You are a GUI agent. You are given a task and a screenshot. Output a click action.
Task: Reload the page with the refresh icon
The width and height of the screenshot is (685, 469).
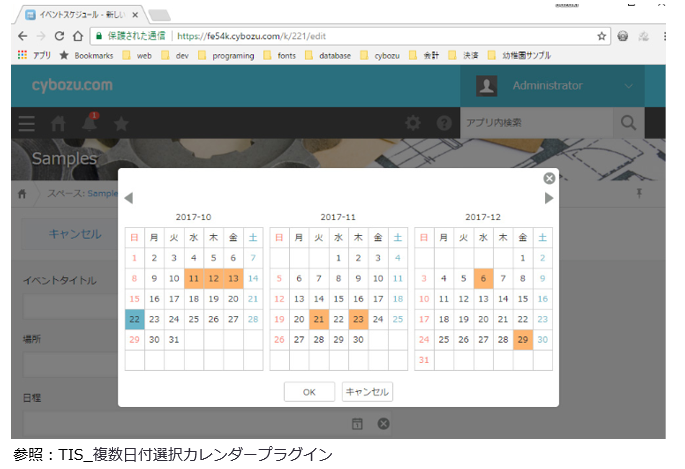coord(59,36)
